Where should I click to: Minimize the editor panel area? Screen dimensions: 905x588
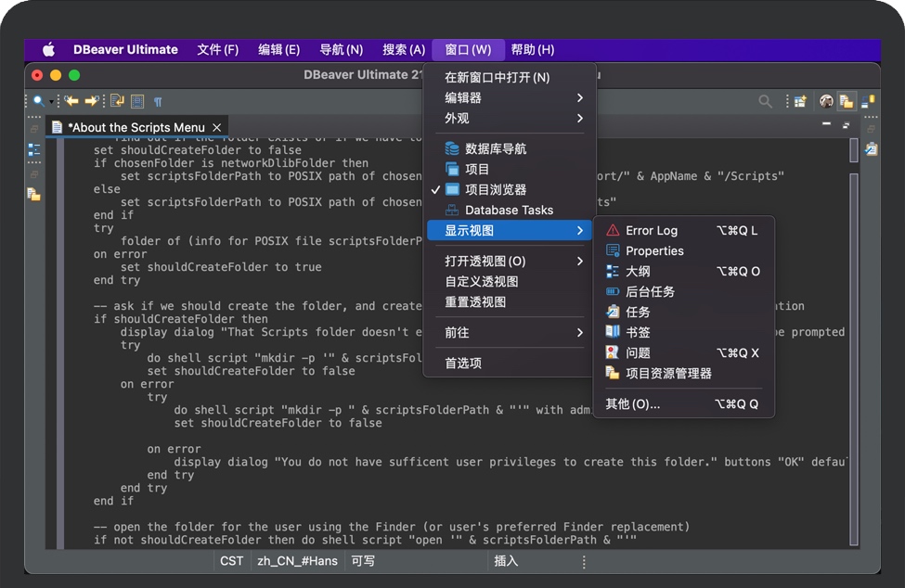point(826,124)
